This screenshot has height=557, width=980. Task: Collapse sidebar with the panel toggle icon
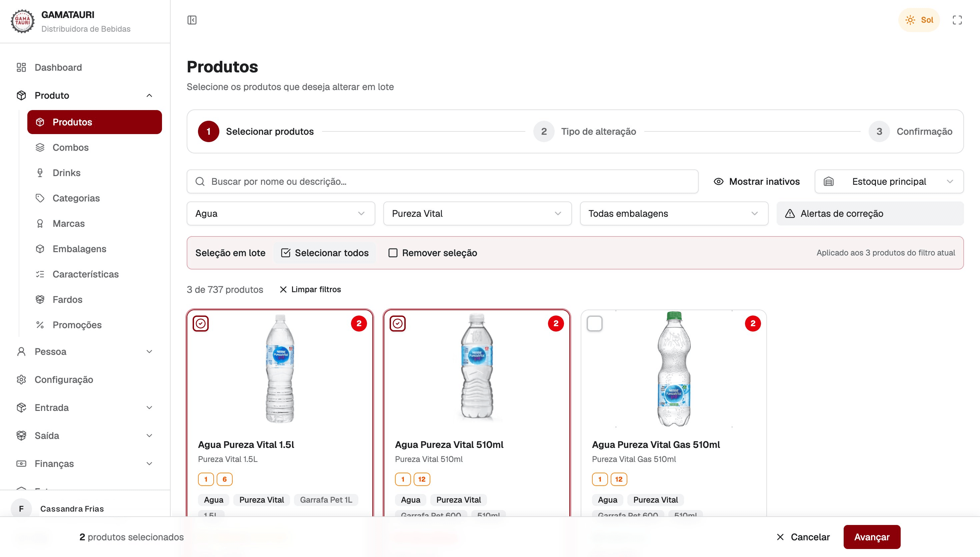(192, 20)
